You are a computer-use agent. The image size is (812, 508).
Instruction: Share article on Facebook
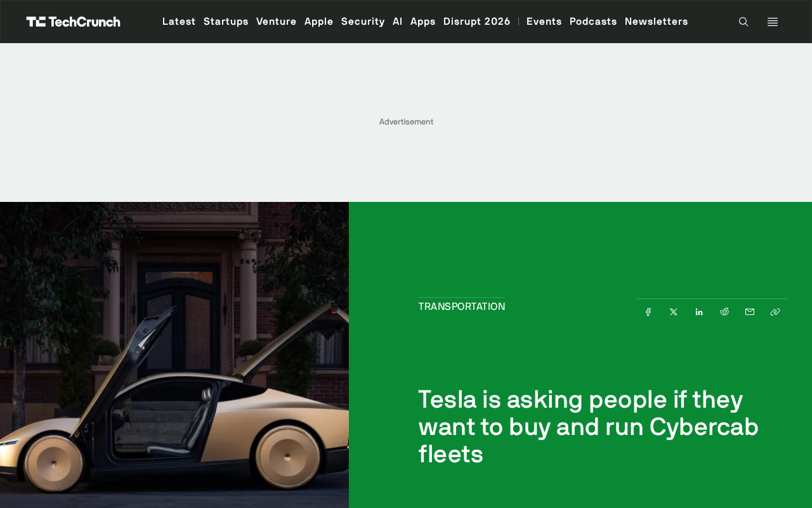pyautogui.click(x=648, y=312)
